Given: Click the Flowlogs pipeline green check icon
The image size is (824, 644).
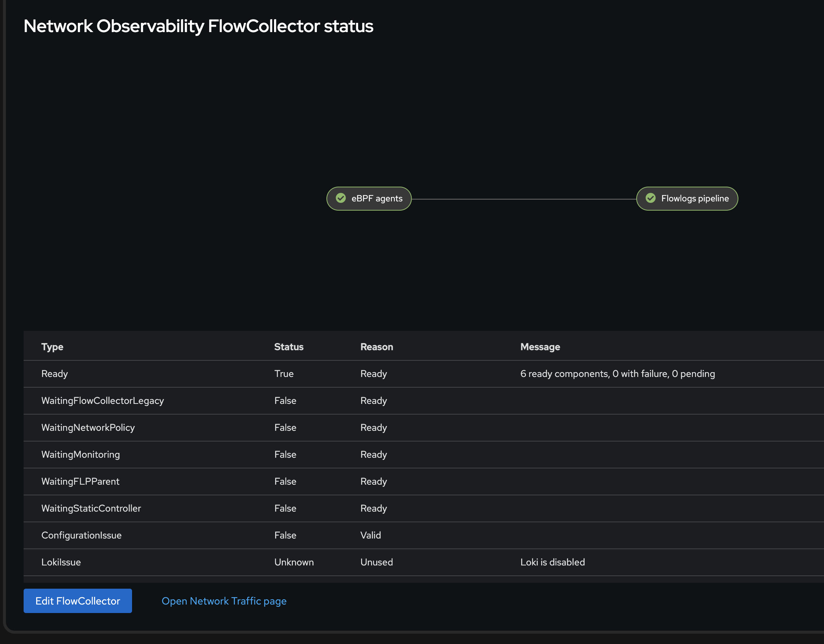Looking at the screenshot, I should tap(650, 198).
